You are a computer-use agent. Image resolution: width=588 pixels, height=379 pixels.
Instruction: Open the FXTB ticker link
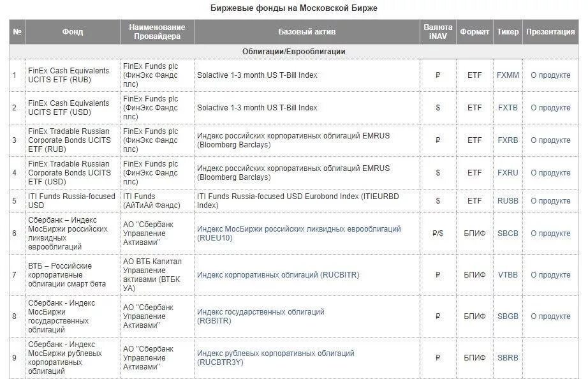(x=508, y=108)
